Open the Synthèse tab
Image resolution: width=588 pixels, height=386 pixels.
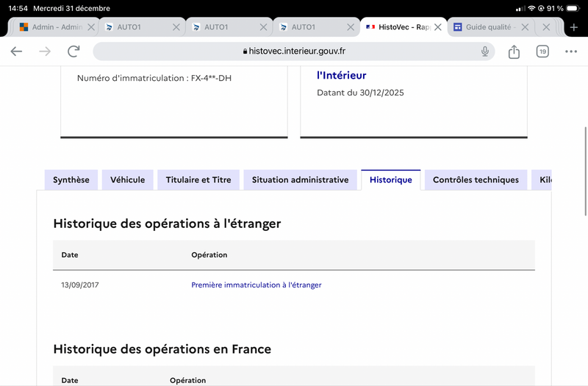71,180
